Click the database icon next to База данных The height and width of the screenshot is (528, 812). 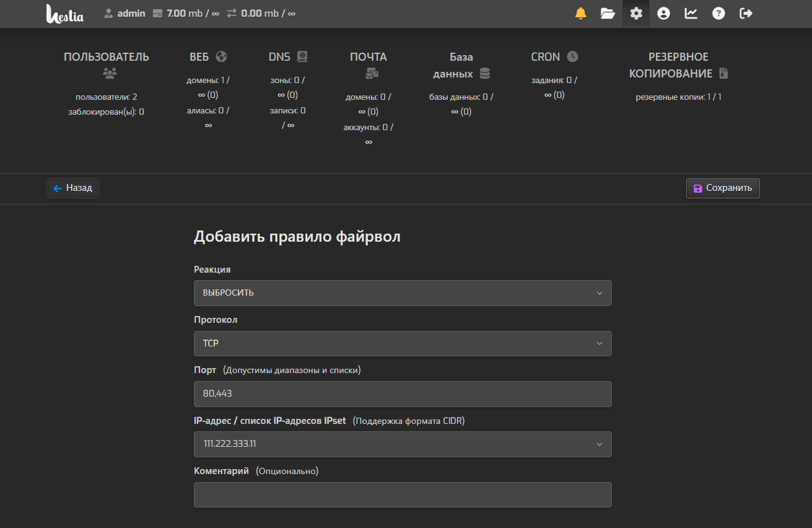coord(485,73)
